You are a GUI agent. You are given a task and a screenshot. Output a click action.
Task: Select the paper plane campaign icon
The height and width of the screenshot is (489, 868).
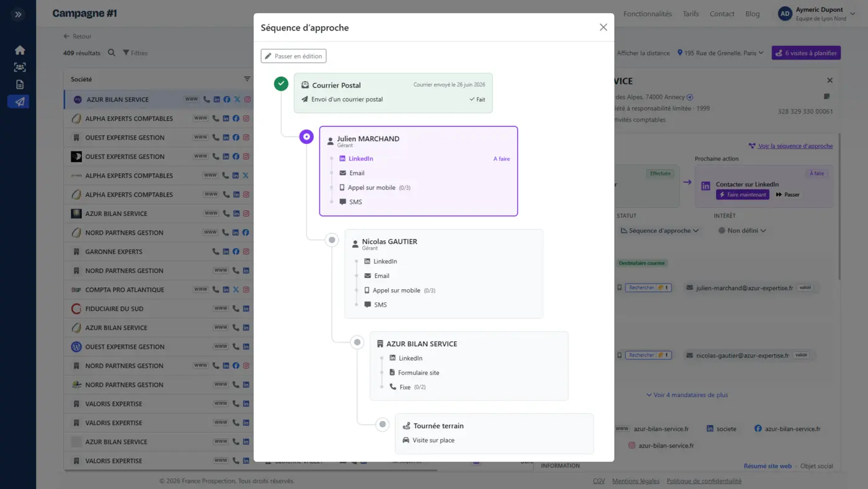coord(20,102)
